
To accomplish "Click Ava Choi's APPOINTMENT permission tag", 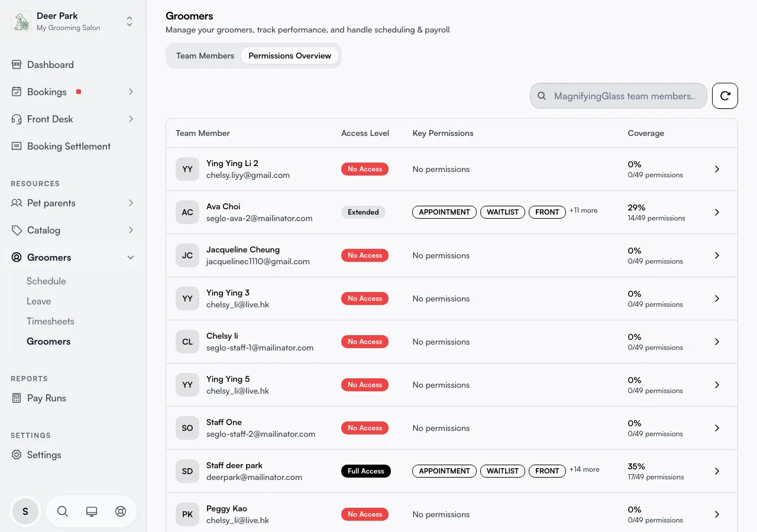I will coord(444,212).
